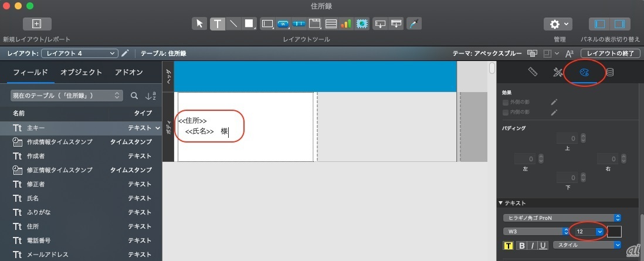Select the Rectangle shape tool
Viewport: 644px width, 261px height.
click(x=249, y=24)
